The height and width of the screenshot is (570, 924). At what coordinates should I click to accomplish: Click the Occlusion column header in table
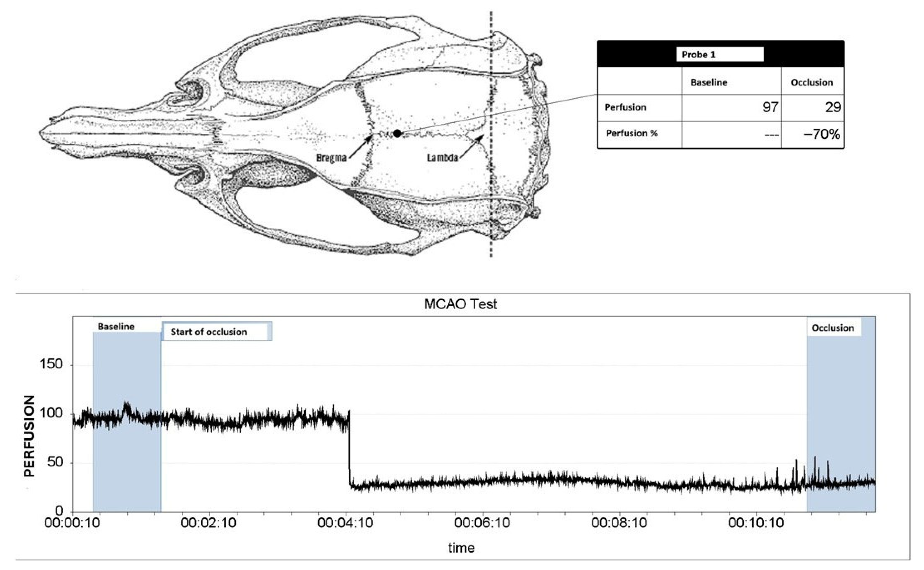point(811,83)
